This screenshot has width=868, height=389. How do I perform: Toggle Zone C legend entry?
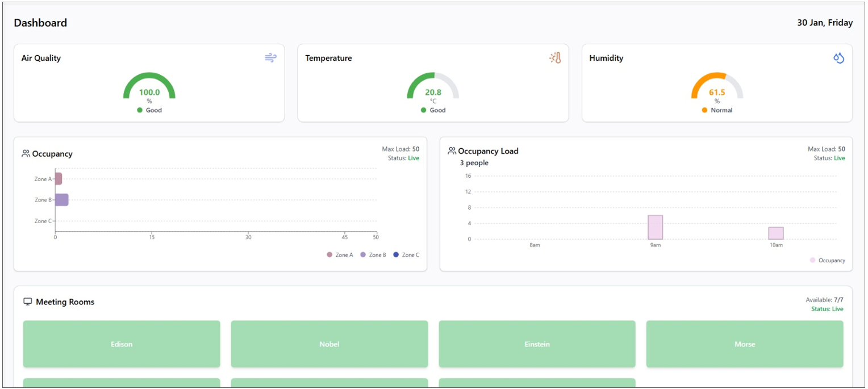pos(406,255)
